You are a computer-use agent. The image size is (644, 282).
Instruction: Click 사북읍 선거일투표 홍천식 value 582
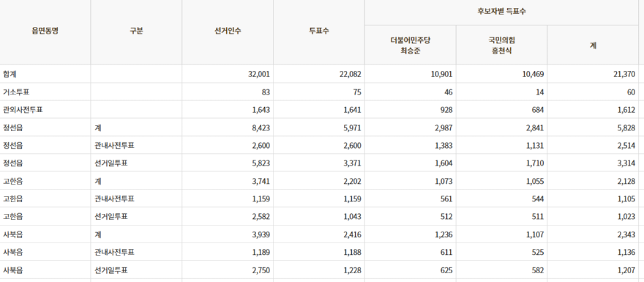[537, 270]
